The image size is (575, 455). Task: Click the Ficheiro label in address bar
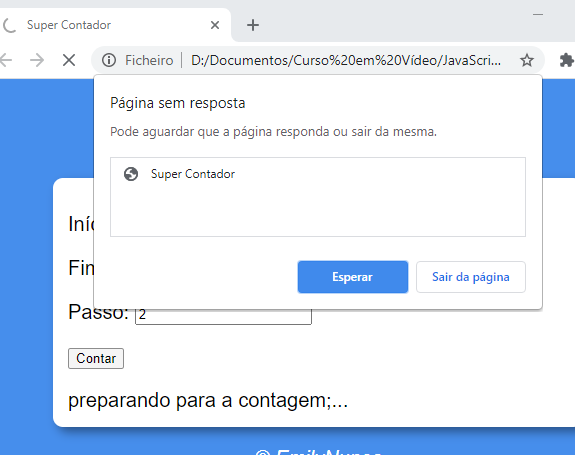[x=149, y=60]
